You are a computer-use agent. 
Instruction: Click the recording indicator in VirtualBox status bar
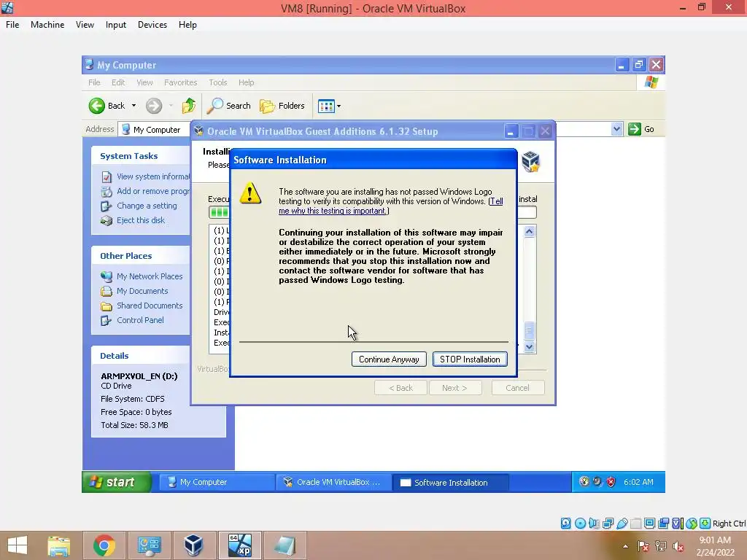[663, 524]
